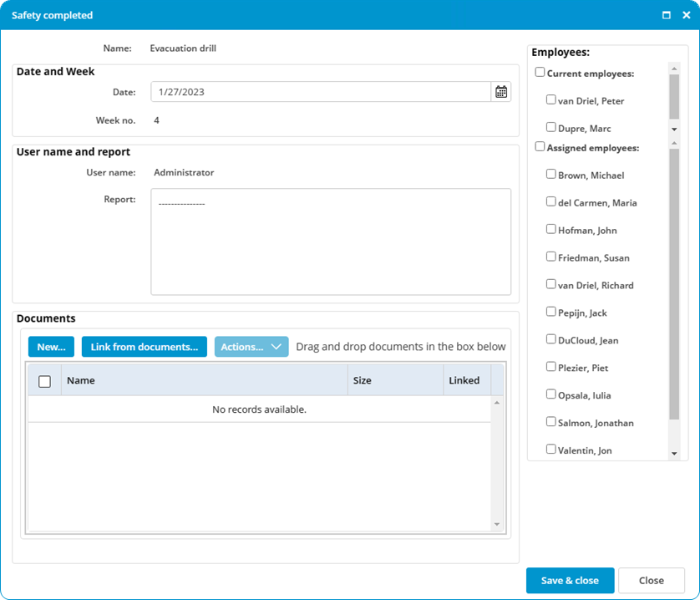Select all documents with header checkbox
This screenshot has width=700, height=600.
click(44, 381)
